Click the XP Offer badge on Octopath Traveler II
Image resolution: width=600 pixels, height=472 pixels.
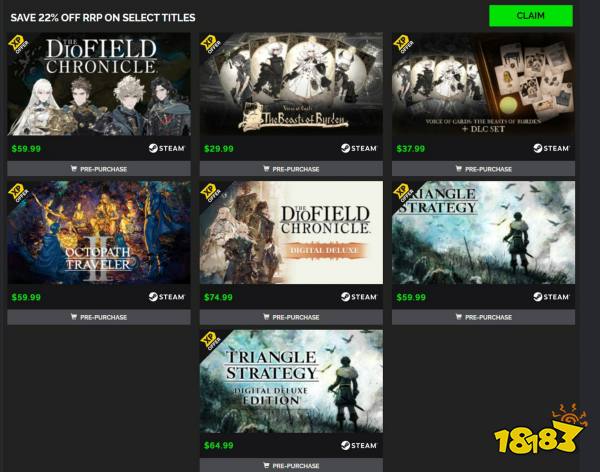(18, 192)
